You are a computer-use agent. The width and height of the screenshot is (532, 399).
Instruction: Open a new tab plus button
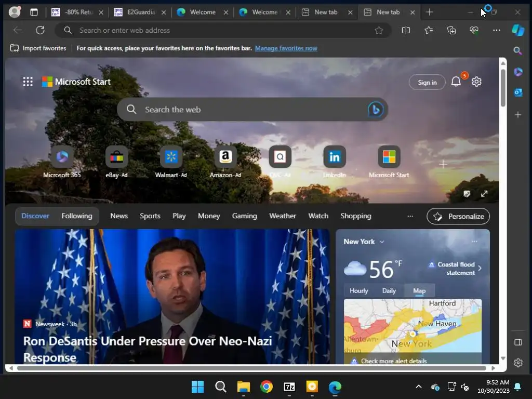pyautogui.click(x=429, y=12)
